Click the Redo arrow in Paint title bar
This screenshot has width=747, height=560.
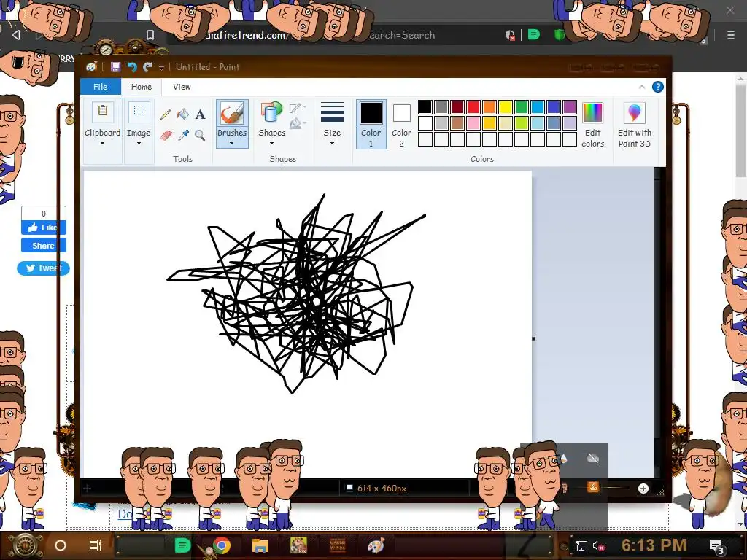(x=147, y=67)
